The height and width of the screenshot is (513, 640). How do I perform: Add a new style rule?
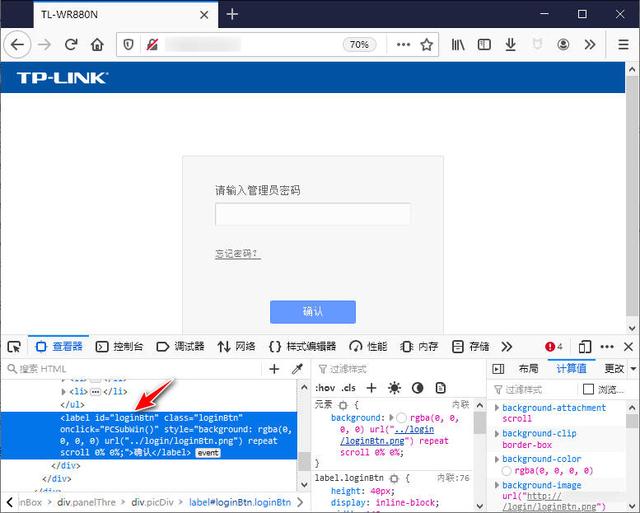(x=371, y=388)
